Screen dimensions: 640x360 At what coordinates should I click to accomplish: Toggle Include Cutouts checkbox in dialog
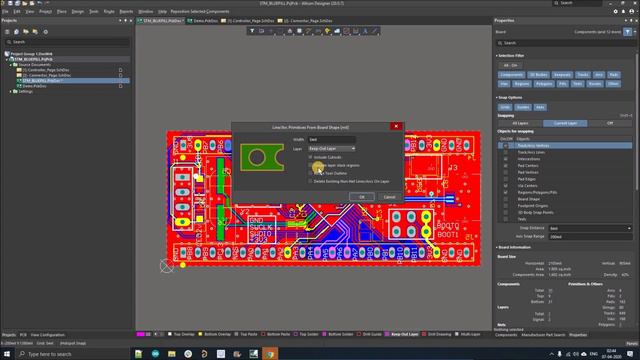(x=311, y=157)
